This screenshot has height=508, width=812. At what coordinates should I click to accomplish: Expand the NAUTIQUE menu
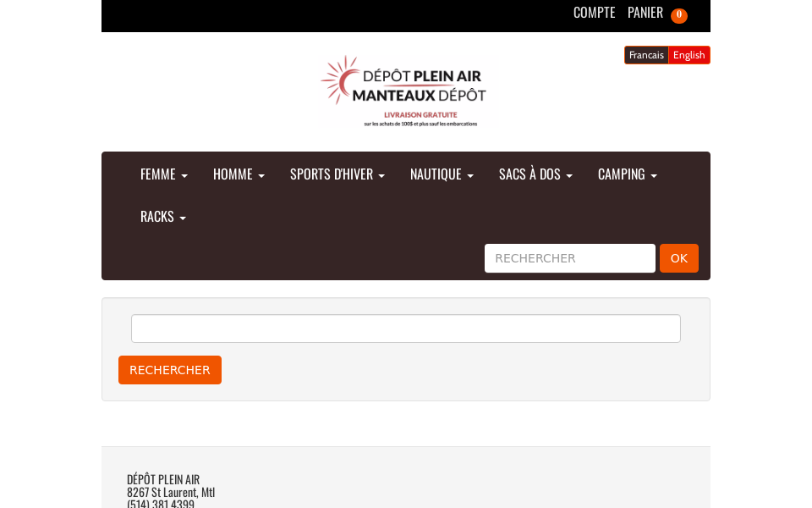(442, 174)
